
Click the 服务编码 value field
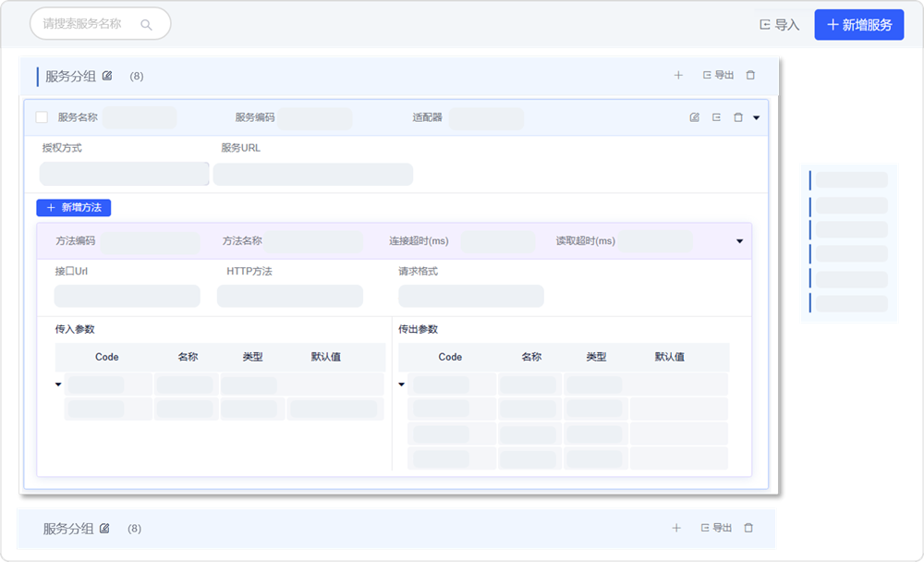[315, 118]
